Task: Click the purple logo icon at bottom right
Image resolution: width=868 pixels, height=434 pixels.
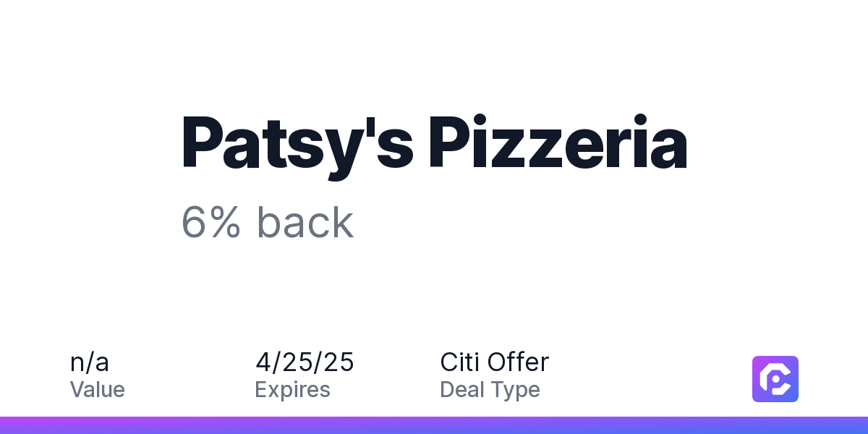Action: click(775, 379)
